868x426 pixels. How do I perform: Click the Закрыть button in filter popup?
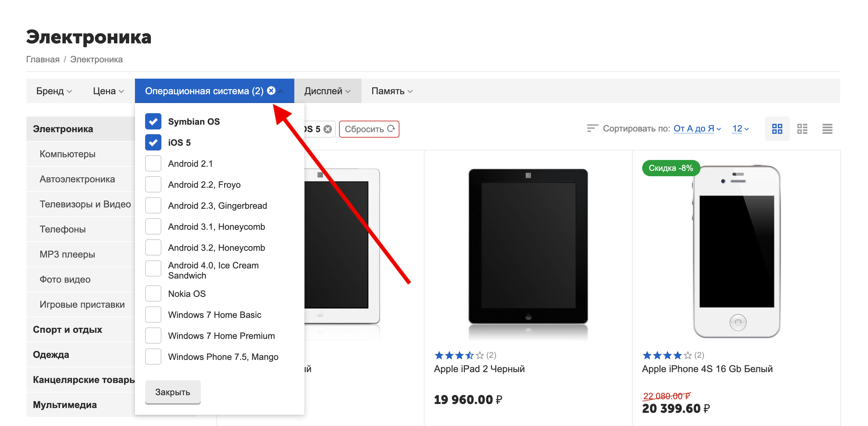[173, 392]
